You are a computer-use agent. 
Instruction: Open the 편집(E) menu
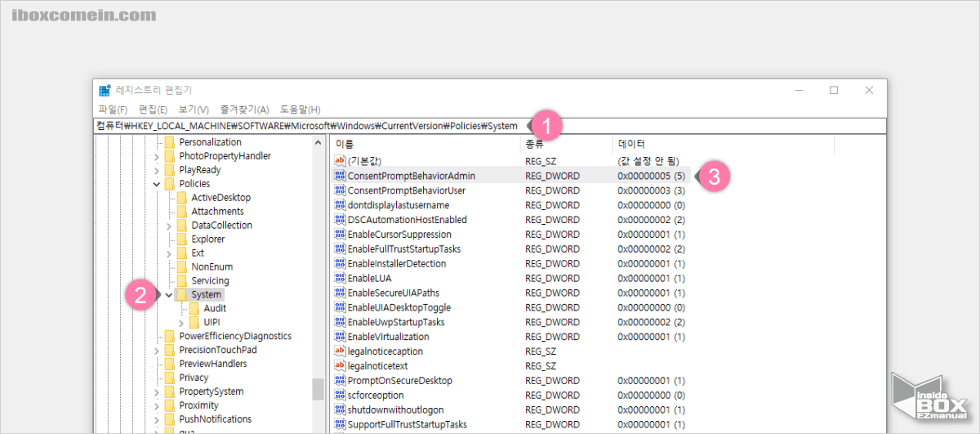153,110
